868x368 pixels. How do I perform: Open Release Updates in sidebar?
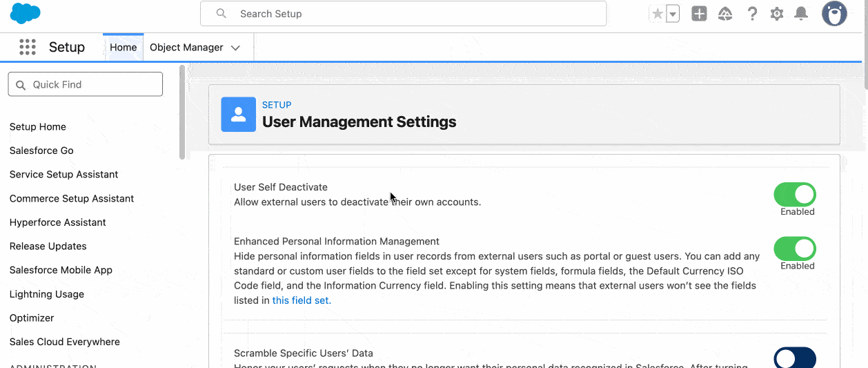pos(48,246)
